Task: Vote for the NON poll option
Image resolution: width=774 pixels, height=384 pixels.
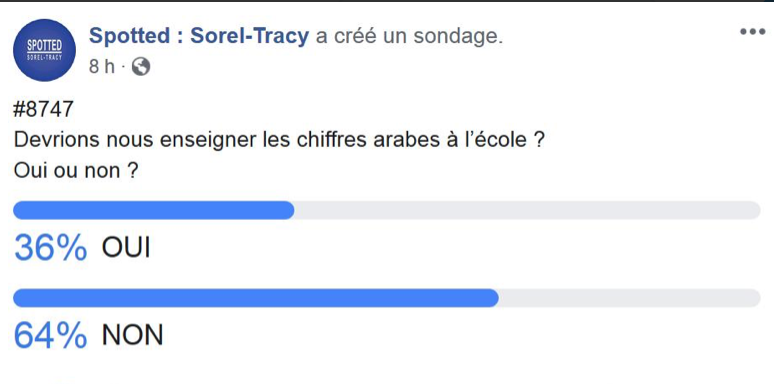Action: [132, 335]
